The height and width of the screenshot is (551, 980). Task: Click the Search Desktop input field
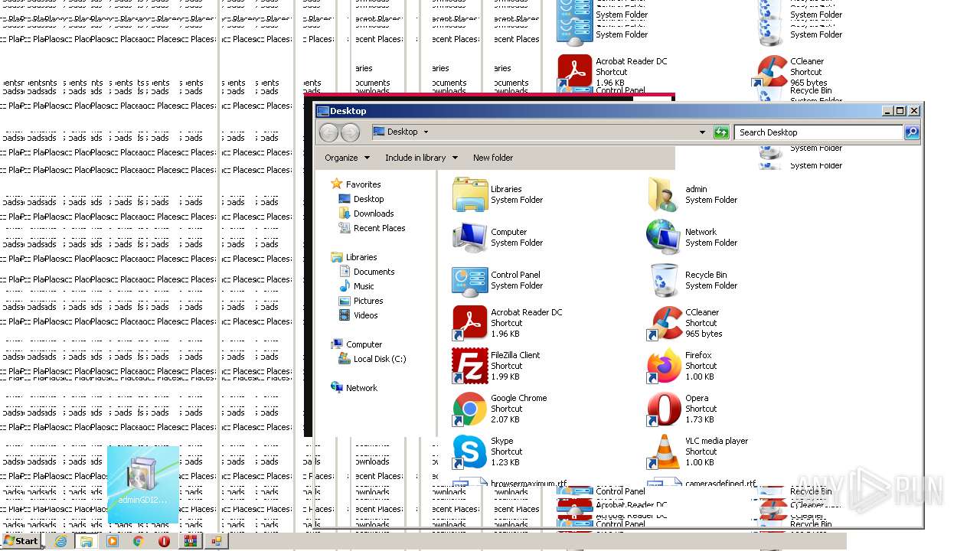tap(818, 132)
